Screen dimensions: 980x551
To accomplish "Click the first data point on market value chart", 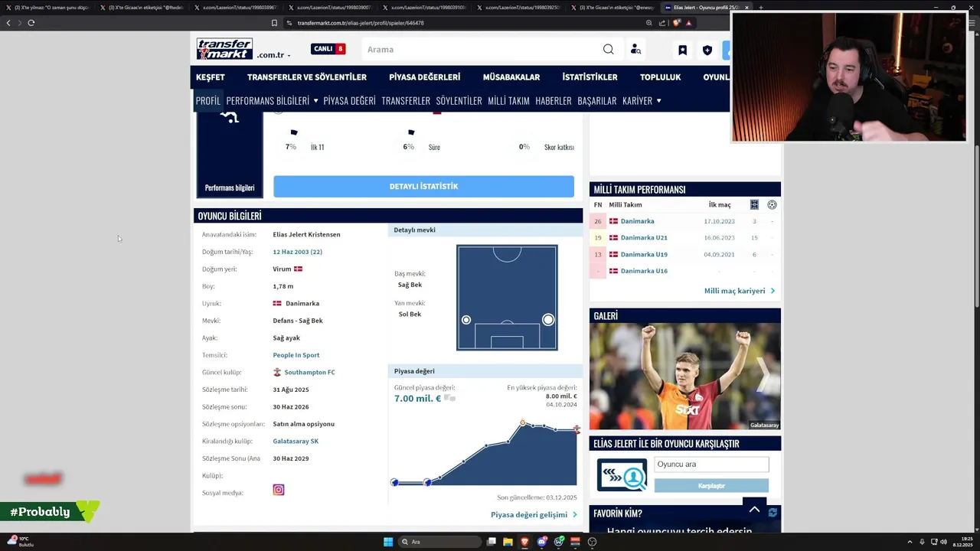I will (394, 482).
